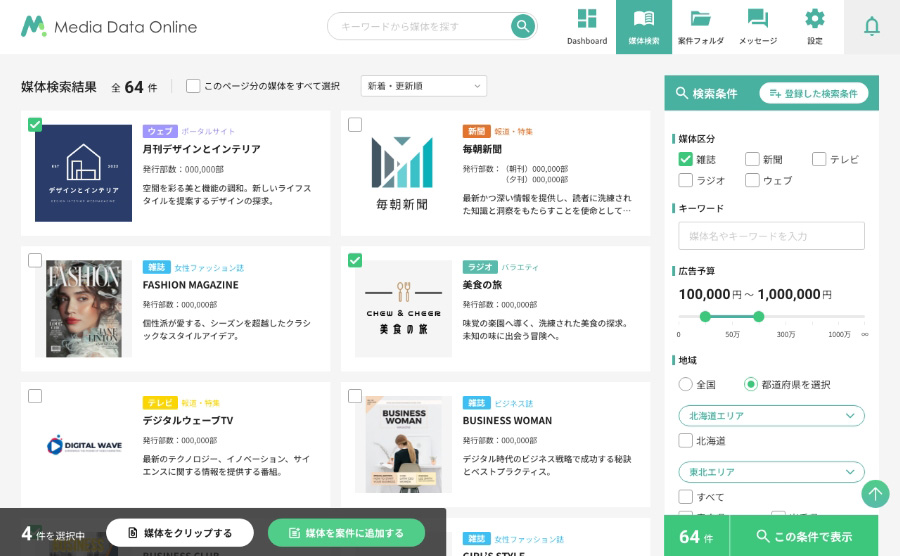Select the 全国 radio button
900x556 pixels.
685,384
